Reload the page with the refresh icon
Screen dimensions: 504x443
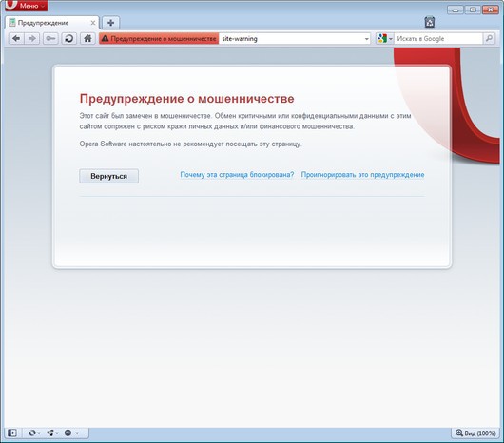69,39
